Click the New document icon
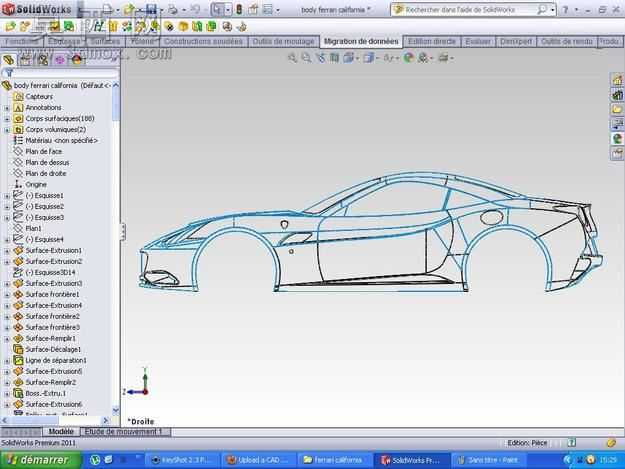Image resolution: width=625 pixels, height=469 pixels. pos(107,9)
